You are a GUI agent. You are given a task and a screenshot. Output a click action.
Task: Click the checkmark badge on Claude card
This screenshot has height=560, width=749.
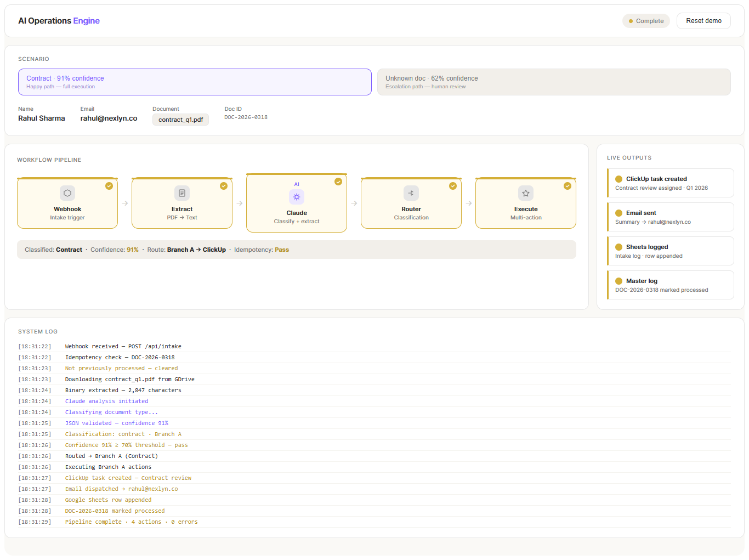(x=338, y=182)
